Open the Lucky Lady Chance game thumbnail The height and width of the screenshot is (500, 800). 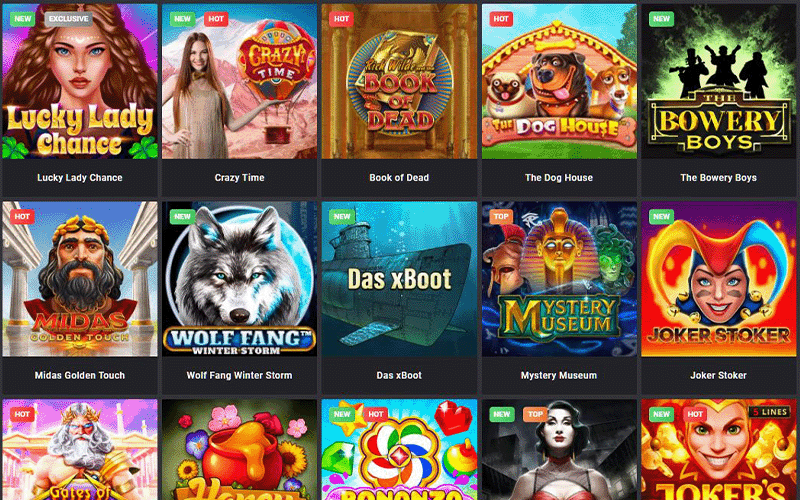(80, 81)
